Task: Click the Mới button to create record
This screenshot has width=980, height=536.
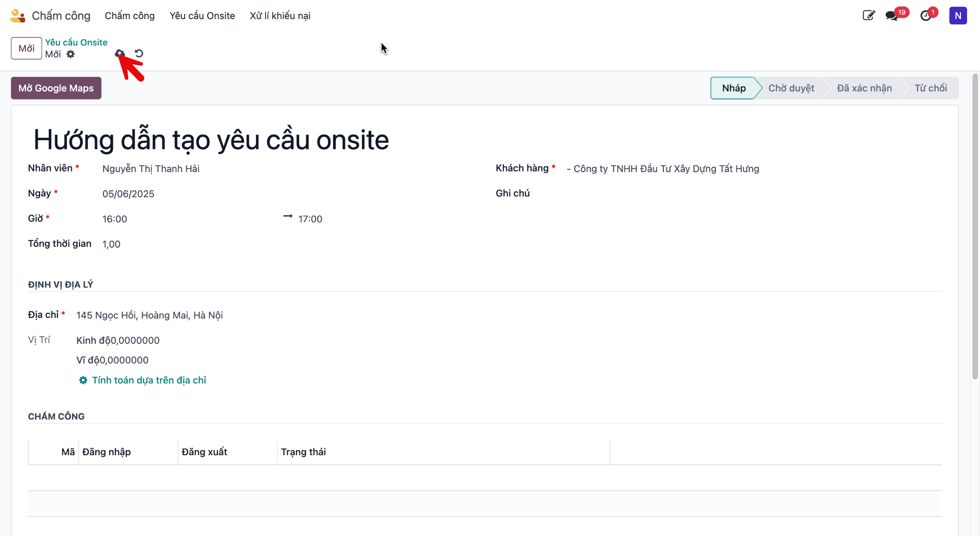Action: click(x=26, y=48)
